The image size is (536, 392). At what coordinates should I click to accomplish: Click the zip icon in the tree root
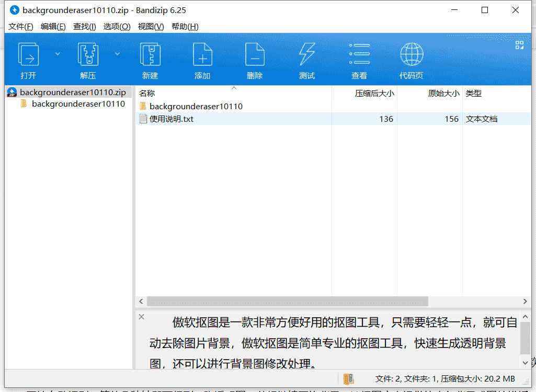click(12, 93)
